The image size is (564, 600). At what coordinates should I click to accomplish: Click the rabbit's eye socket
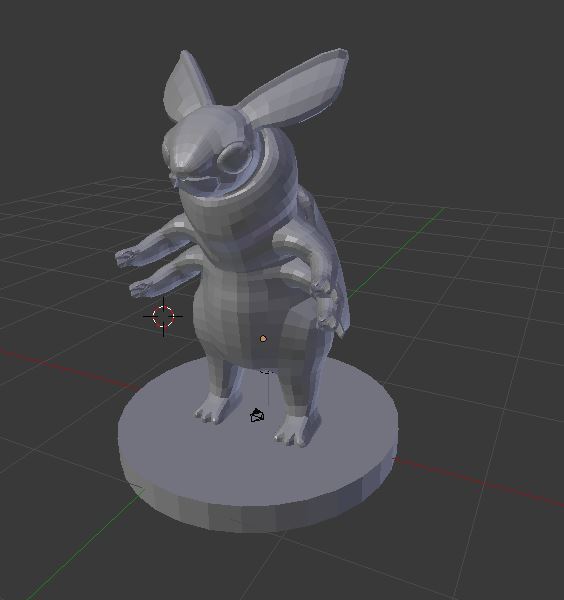point(229,158)
